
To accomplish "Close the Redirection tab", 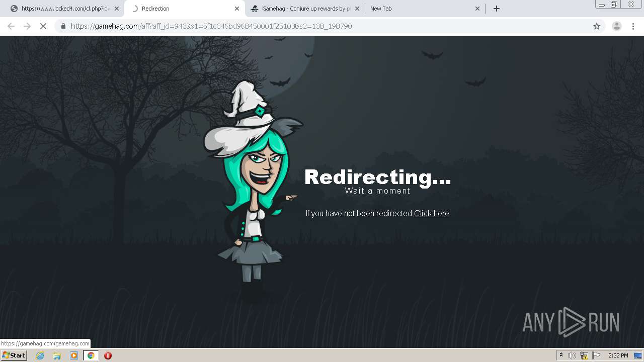I will click(x=237, y=9).
